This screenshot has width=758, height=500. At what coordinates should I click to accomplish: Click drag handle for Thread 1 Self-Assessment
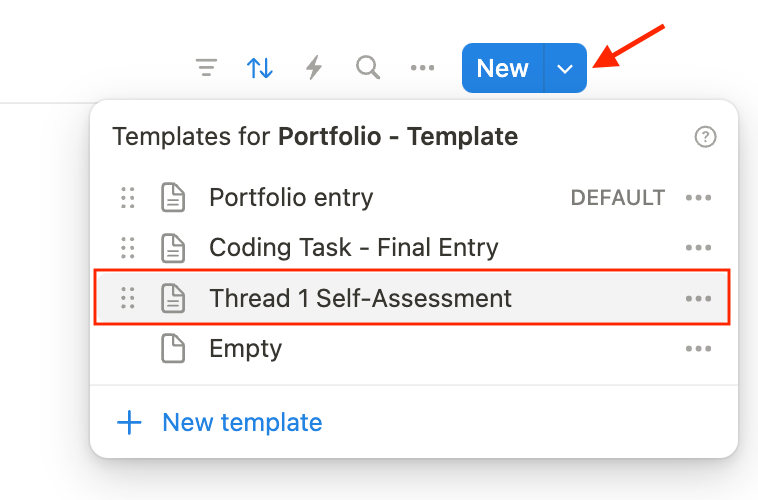point(128,298)
